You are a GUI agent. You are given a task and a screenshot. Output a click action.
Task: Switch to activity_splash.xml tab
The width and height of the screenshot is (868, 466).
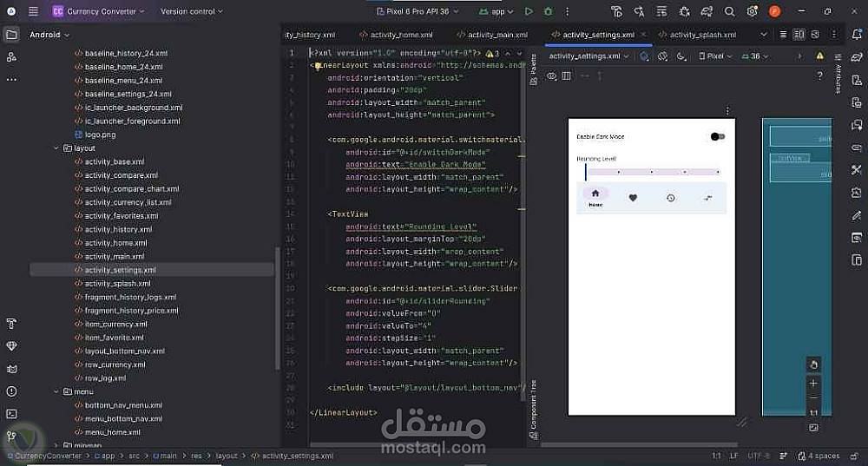click(698, 35)
